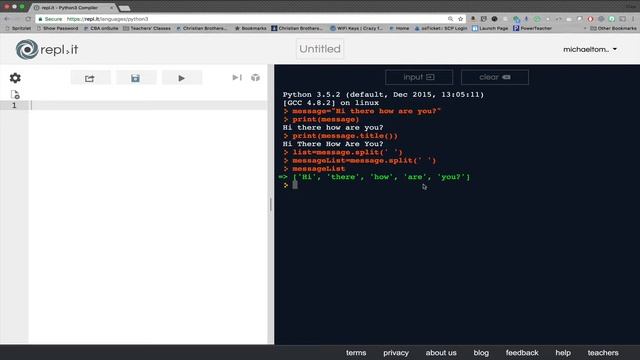640x360 pixels.
Task: Click the Python 3.5.2 version line
Action: click(x=383, y=95)
